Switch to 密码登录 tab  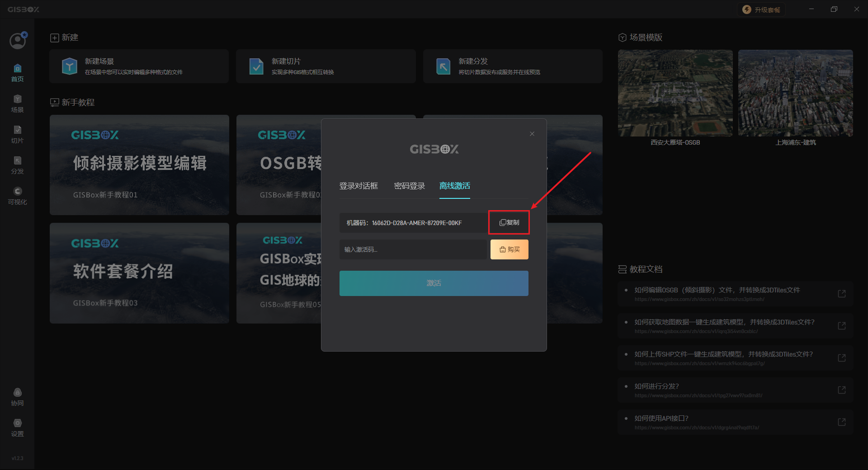click(x=410, y=186)
